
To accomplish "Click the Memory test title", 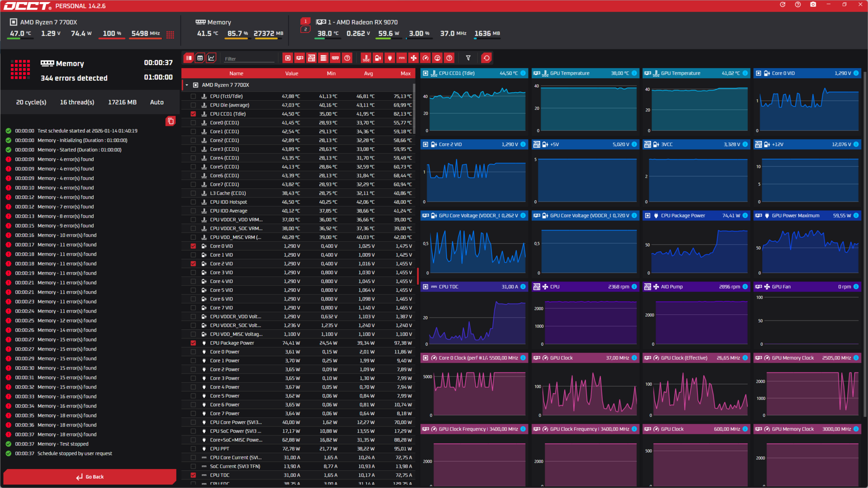I will point(70,64).
